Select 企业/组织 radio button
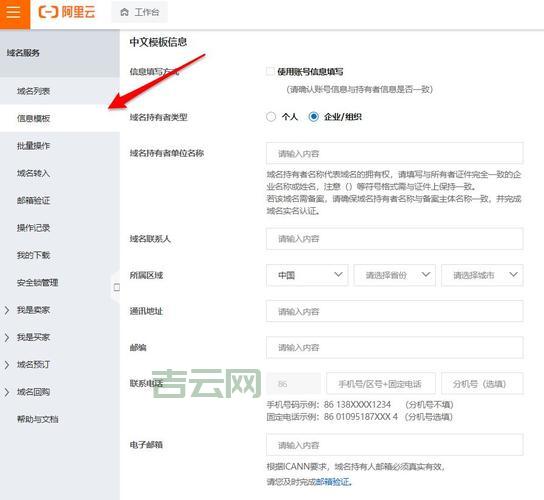 click(313, 117)
